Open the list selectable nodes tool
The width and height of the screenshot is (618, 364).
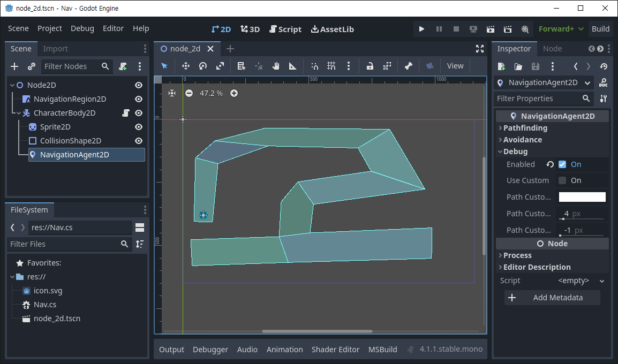click(x=241, y=66)
